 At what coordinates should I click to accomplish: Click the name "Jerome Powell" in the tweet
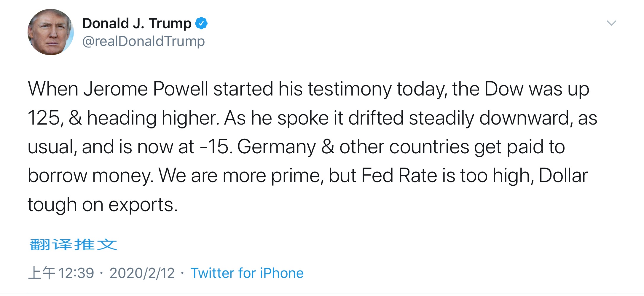(x=146, y=89)
